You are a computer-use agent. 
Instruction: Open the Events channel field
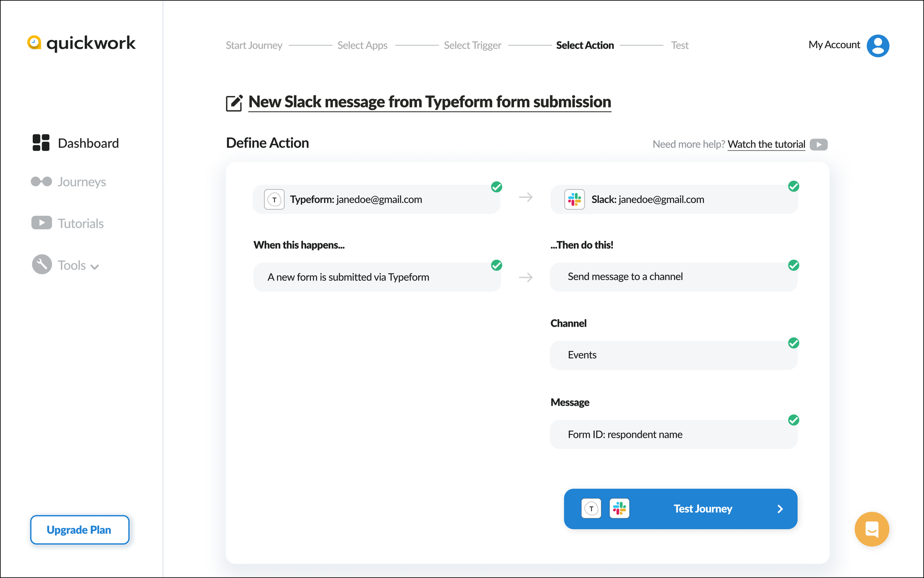[674, 355]
